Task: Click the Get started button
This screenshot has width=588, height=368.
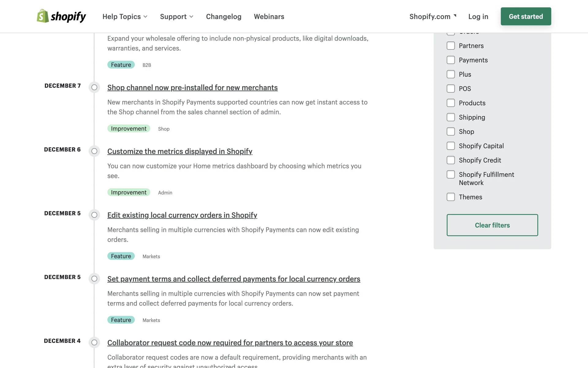Action: [526, 17]
